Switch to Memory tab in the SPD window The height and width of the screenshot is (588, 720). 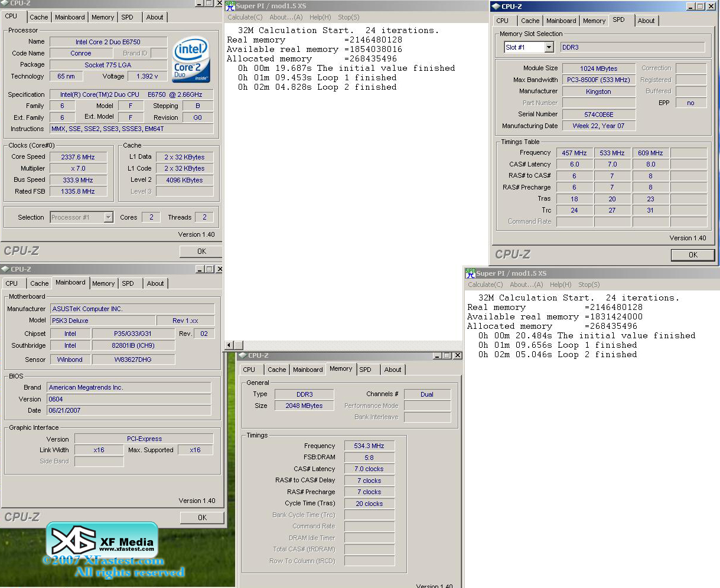point(594,21)
